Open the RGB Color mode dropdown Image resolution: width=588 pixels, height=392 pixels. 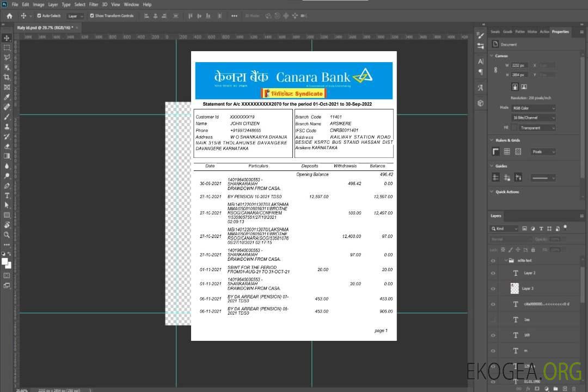[x=534, y=108]
